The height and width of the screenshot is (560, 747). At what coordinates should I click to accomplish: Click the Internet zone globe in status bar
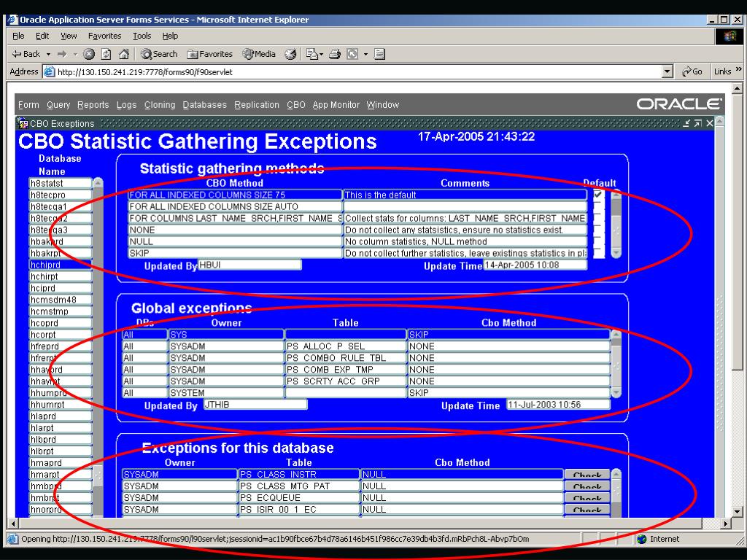[642, 539]
